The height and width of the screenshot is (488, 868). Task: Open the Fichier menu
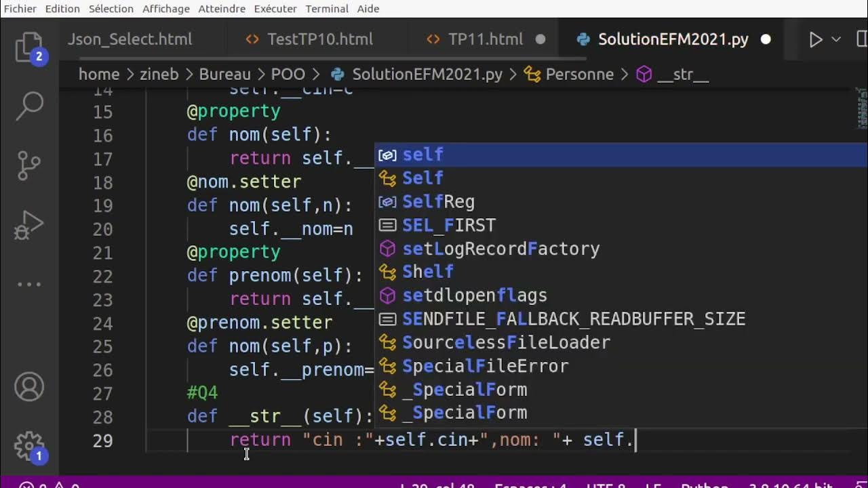(x=20, y=9)
